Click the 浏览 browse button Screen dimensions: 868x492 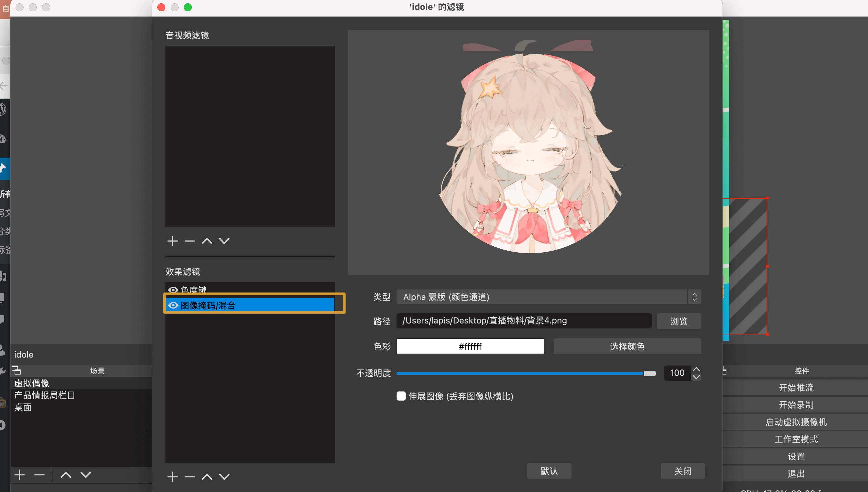tap(678, 321)
